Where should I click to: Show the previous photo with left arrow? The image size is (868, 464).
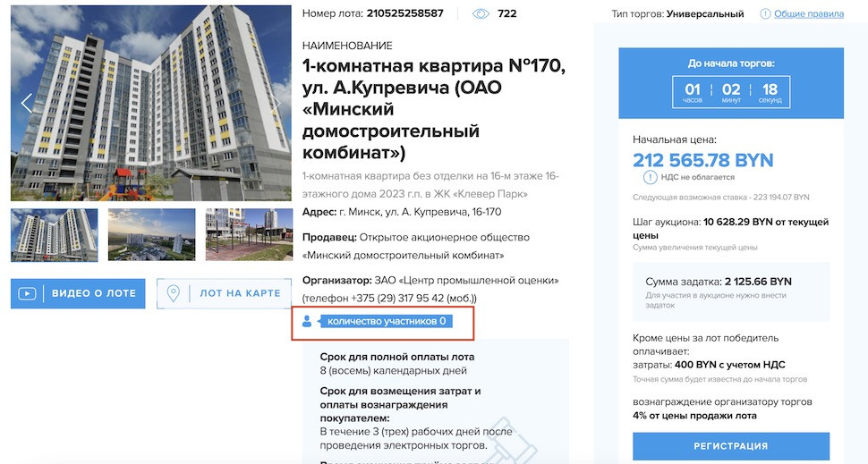click(27, 103)
